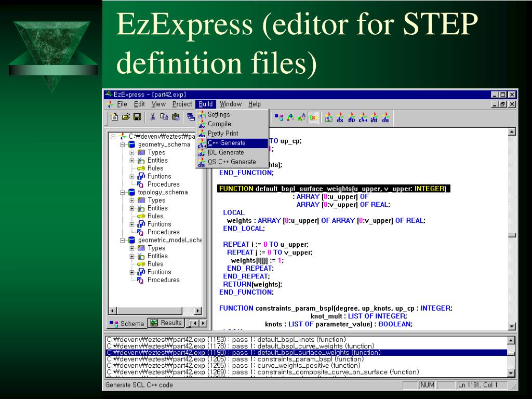Select Procedures under geometry_schema
Viewport: 532px width, 399px height.
pos(163,184)
